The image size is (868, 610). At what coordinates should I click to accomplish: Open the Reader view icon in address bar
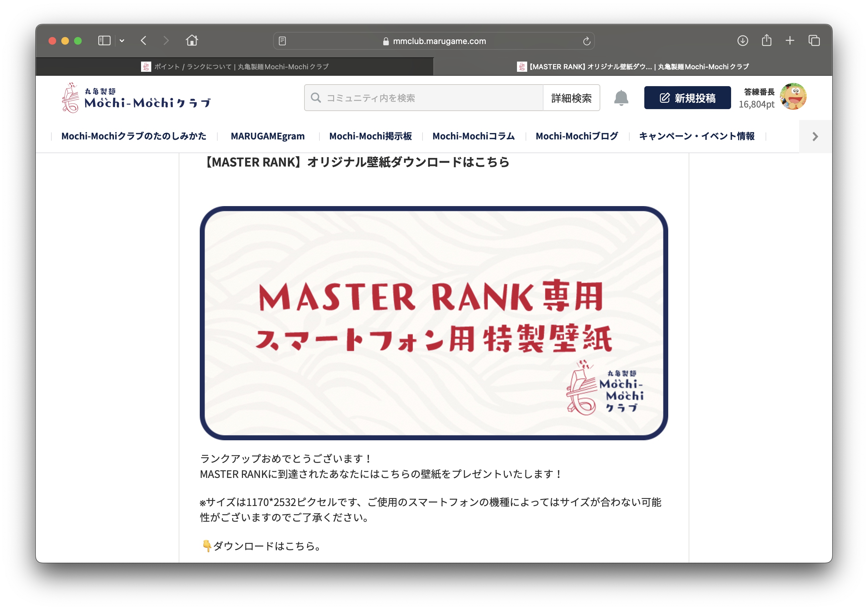point(282,41)
